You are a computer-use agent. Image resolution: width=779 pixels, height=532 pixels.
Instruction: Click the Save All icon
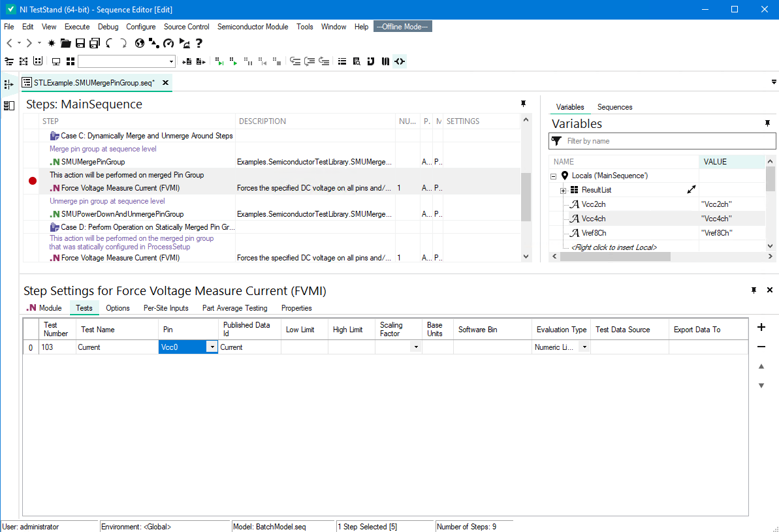[x=95, y=43]
